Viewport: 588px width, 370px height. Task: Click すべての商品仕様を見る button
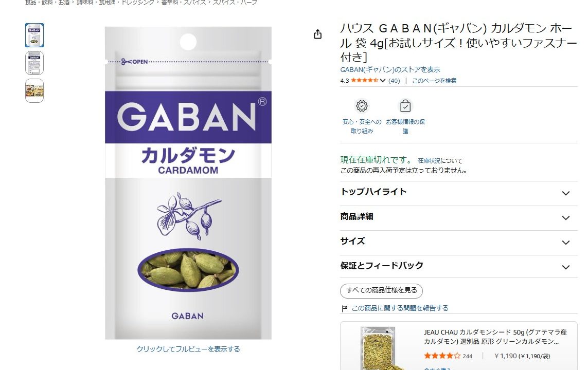[381, 291]
